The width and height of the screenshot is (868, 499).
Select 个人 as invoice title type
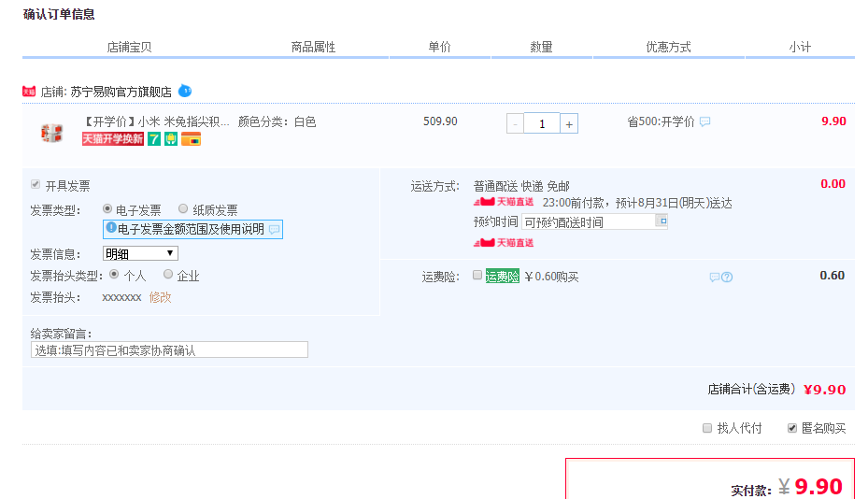(114, 274)
